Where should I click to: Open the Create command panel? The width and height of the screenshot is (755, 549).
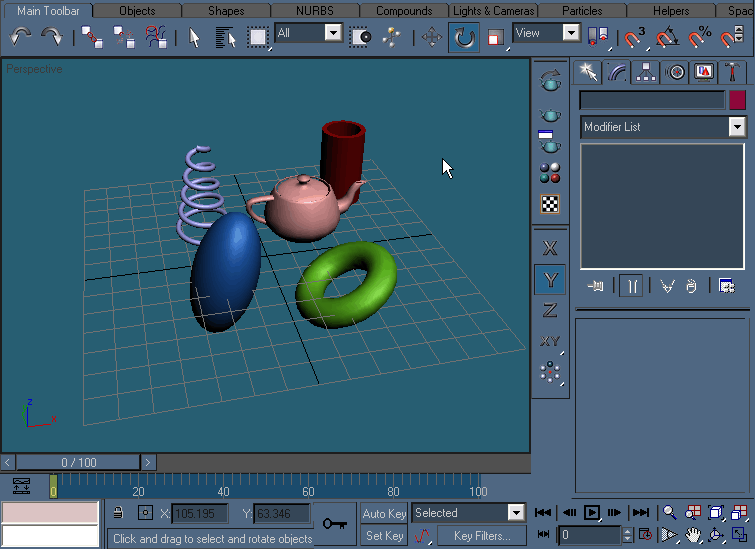(587, 72)
